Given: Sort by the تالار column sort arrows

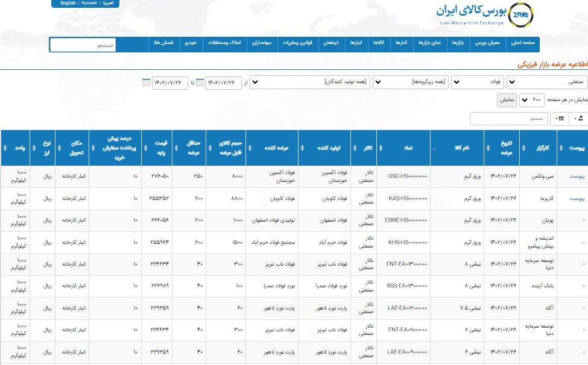Looking at the screenshot, I should (355, 148).
